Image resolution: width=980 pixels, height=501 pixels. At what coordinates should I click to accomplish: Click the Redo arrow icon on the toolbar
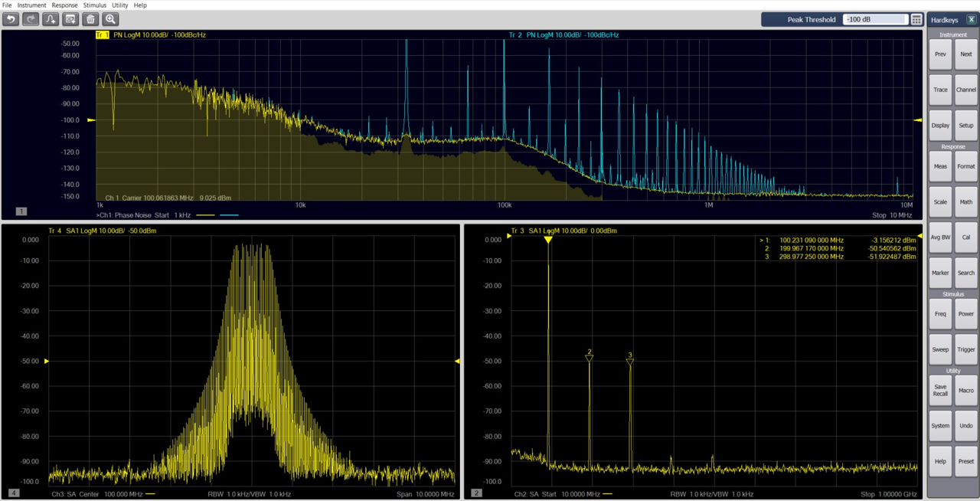(x=30, y=19)
